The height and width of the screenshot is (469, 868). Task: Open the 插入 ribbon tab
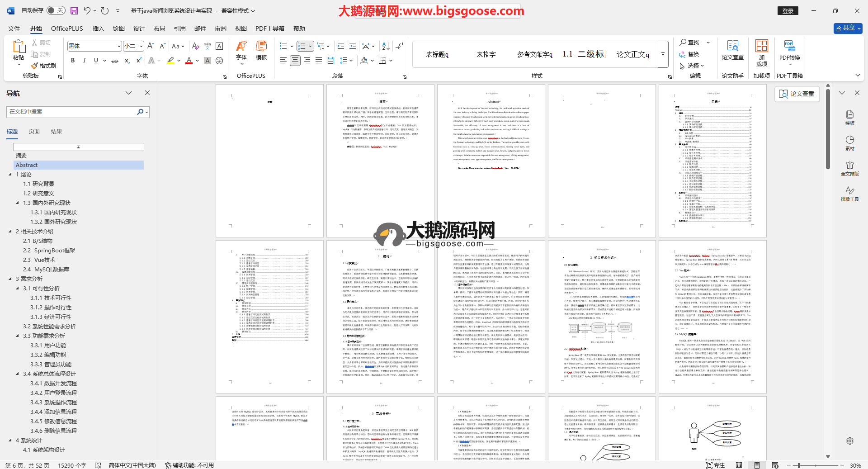pyautogui.click(x=98, y=28)
